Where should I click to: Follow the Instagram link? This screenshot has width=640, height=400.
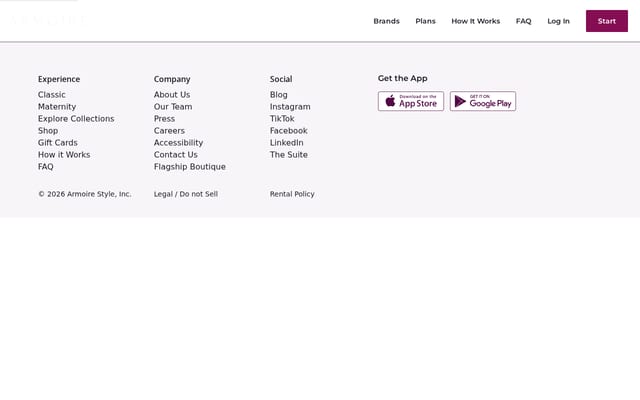coord(290,107)
